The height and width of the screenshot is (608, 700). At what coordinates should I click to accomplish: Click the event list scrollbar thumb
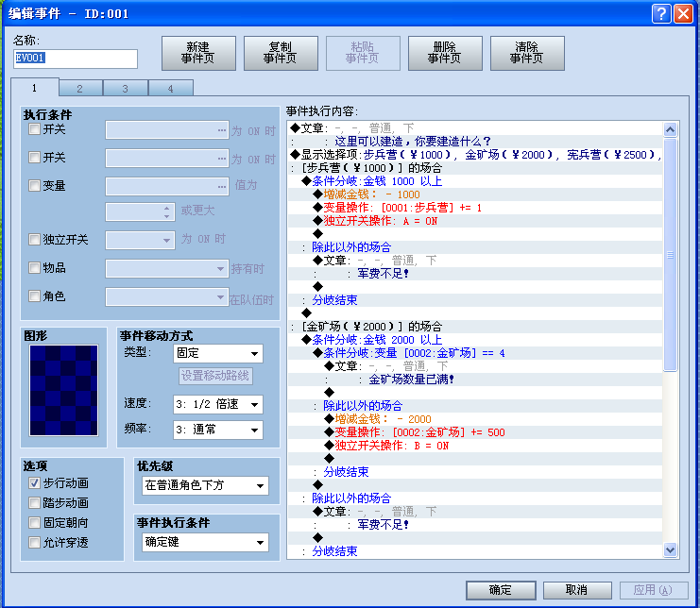(670, 254)
